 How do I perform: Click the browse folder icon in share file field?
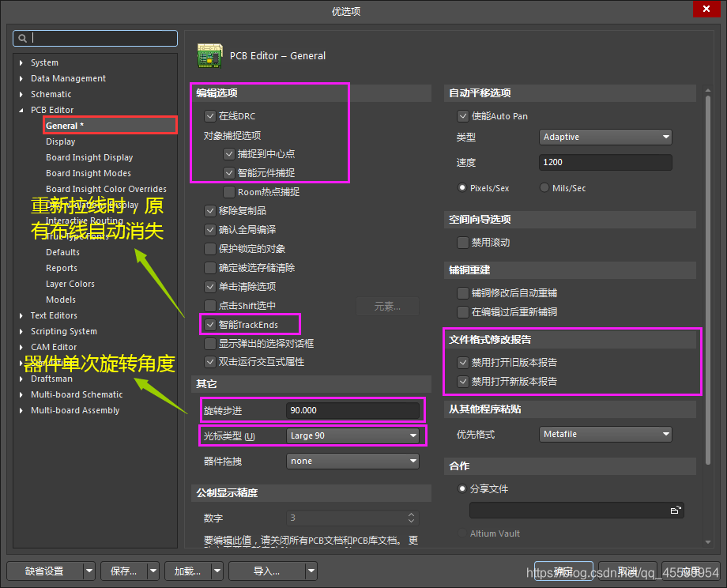pos(676,510)
